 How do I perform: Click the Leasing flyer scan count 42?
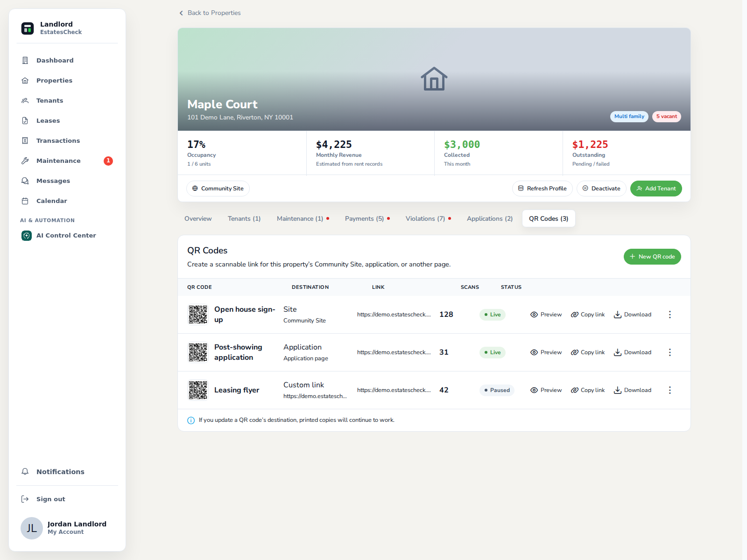click(444, 390)
